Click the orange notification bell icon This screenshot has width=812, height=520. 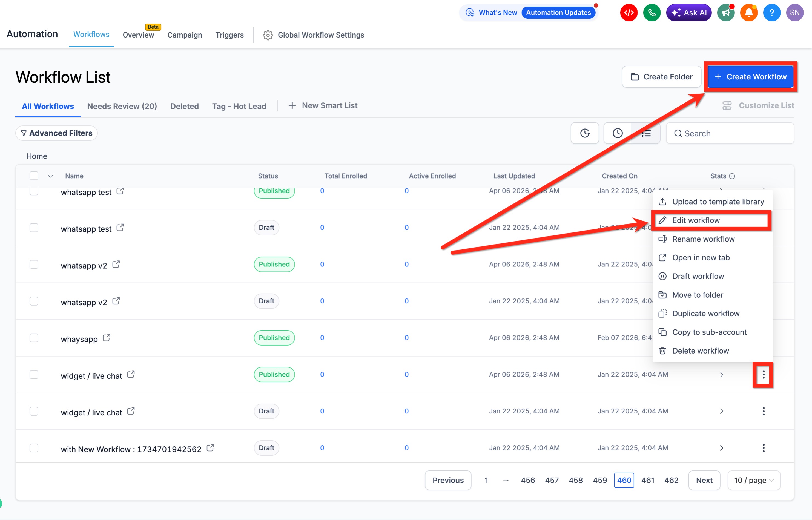pyautogui.click(x=748, y=13)
